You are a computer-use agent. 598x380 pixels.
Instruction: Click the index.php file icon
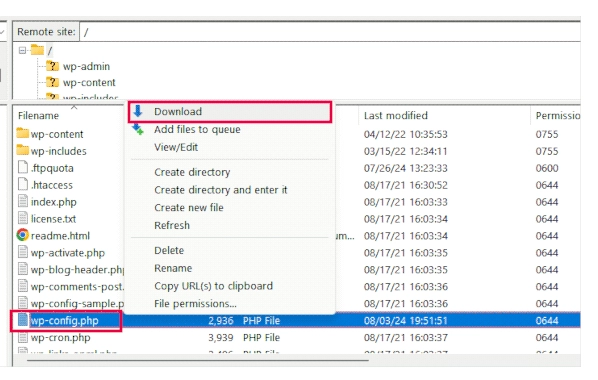[23, 201]
